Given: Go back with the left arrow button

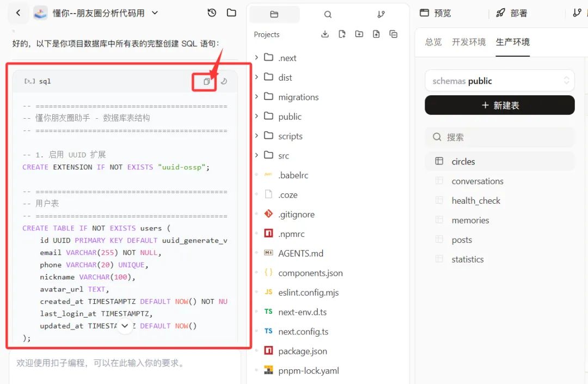Looking at the screenshot, I should click(x=18, y=13).
